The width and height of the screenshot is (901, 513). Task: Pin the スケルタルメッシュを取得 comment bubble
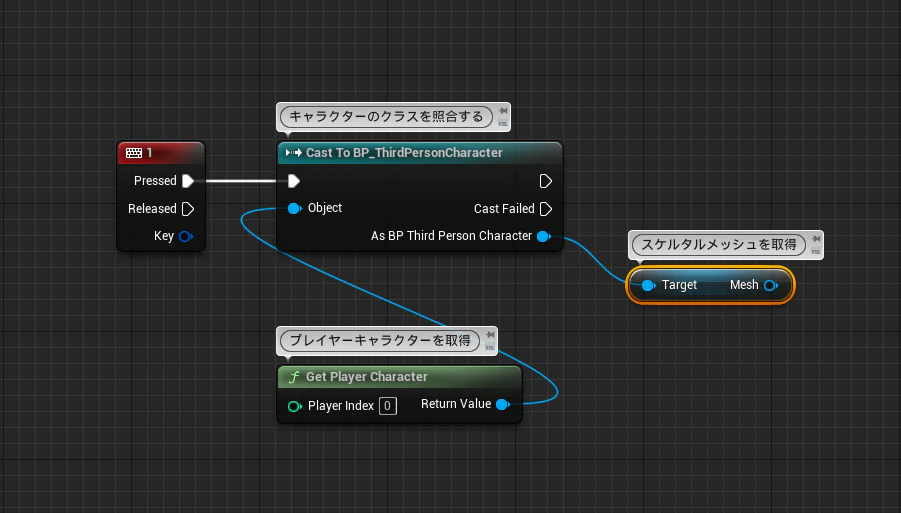[816, 238]
